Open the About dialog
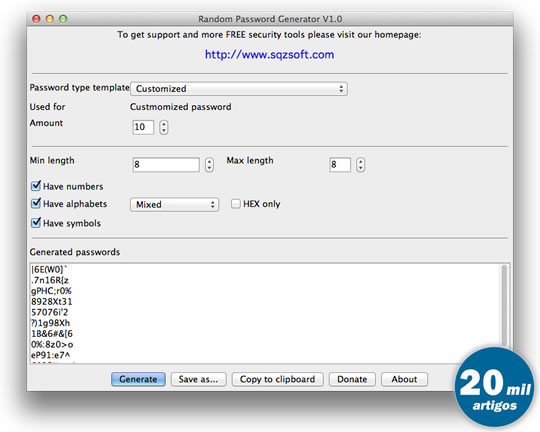The width and height of the screenshot is (540, 432). pos(404,379)
